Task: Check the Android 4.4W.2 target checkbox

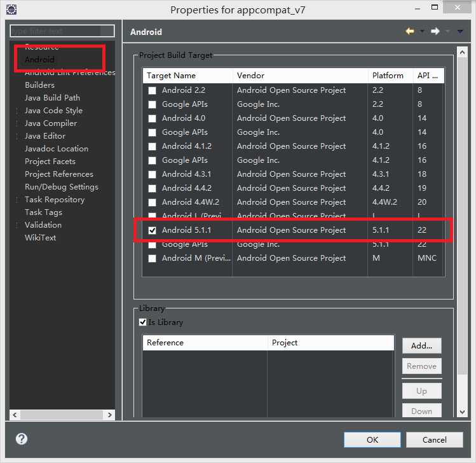Action: point(152,202)
